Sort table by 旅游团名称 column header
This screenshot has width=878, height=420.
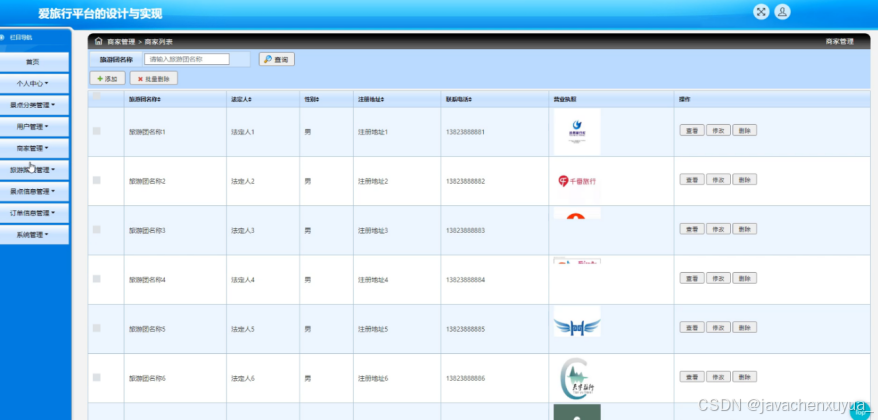[x=145, y=99]
